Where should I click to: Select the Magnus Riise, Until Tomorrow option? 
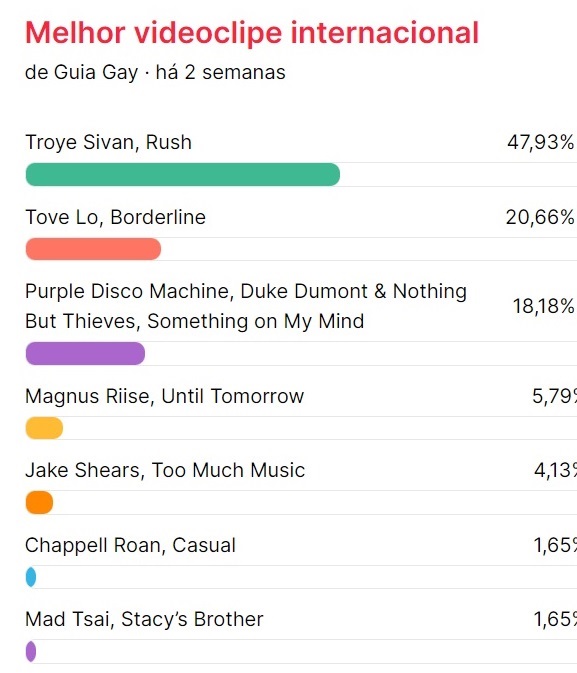click(x=164, y=396)
